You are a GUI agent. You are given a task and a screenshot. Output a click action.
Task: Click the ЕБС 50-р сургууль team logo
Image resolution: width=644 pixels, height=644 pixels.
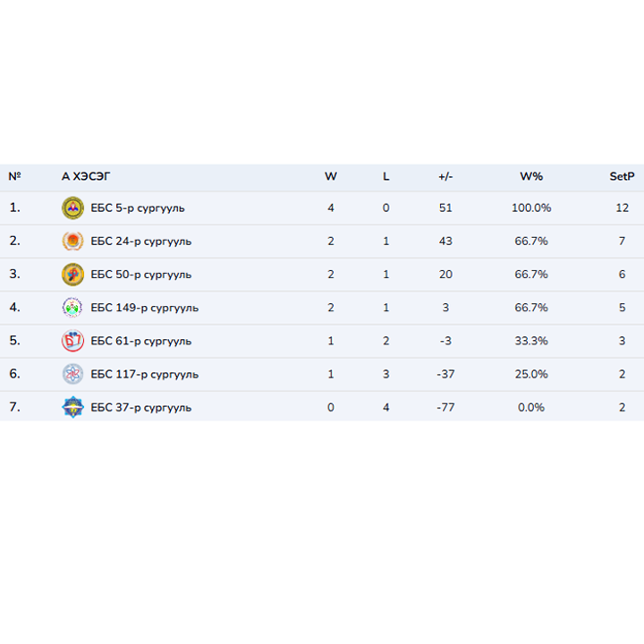72,275
